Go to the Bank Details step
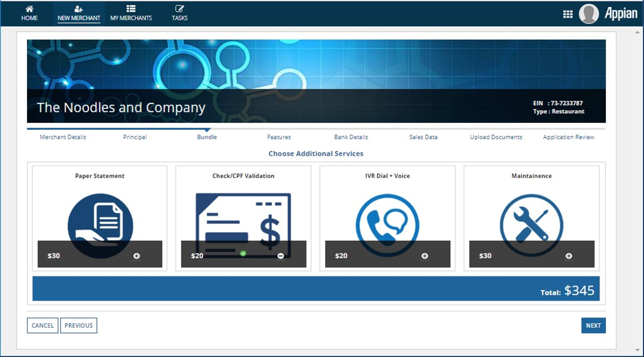Viewport: 644px width, 357px height. click(x=351, y=137)
